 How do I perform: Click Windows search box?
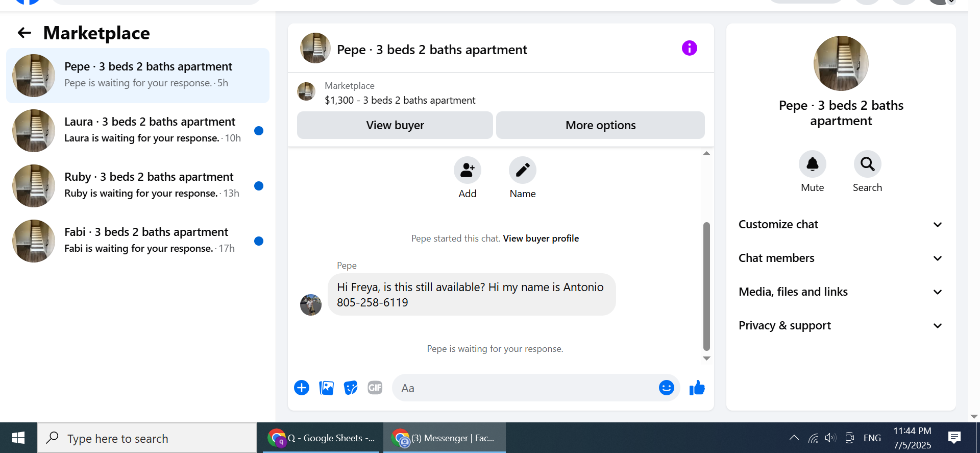[x=147, y=438]
